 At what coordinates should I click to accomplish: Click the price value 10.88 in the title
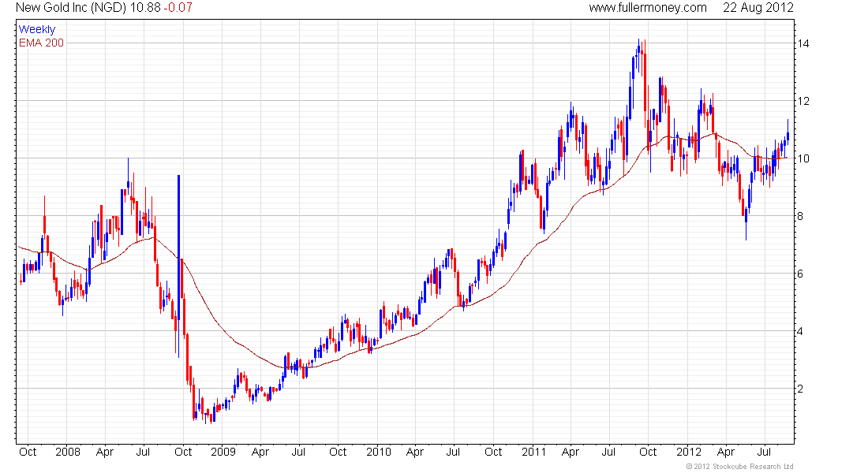tap(145, 8)
